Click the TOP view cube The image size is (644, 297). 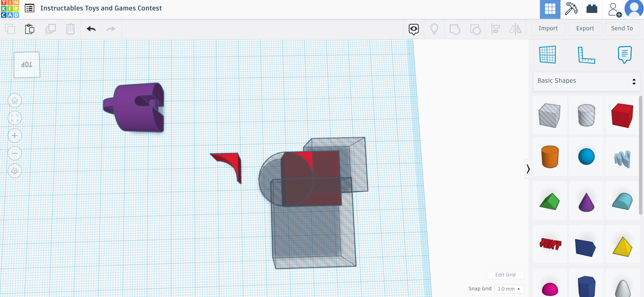27,65
